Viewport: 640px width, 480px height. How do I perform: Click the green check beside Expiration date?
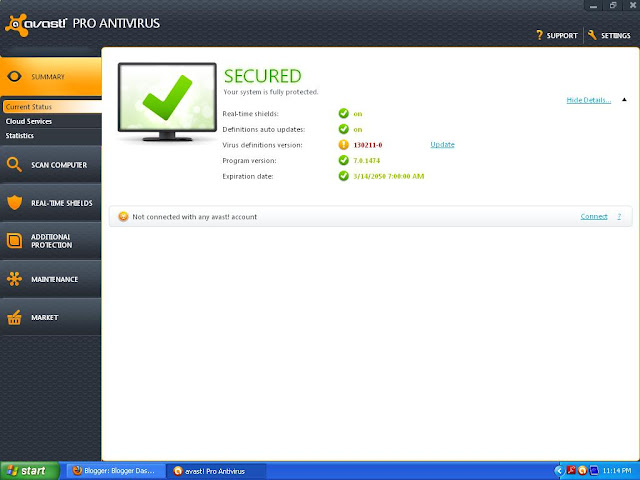(x=344, y=176)
